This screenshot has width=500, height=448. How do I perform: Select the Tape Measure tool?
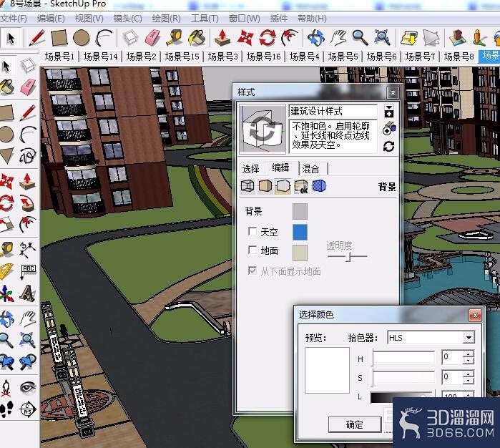(175, 38)
